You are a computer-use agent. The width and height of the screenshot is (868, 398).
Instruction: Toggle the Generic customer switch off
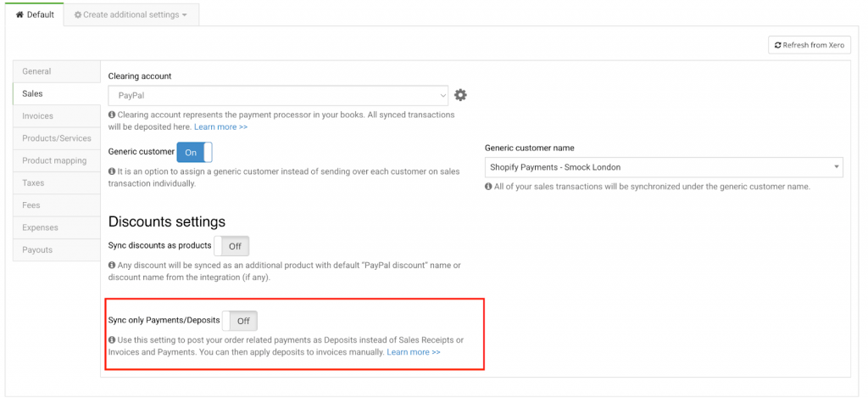tap(194, 152)
